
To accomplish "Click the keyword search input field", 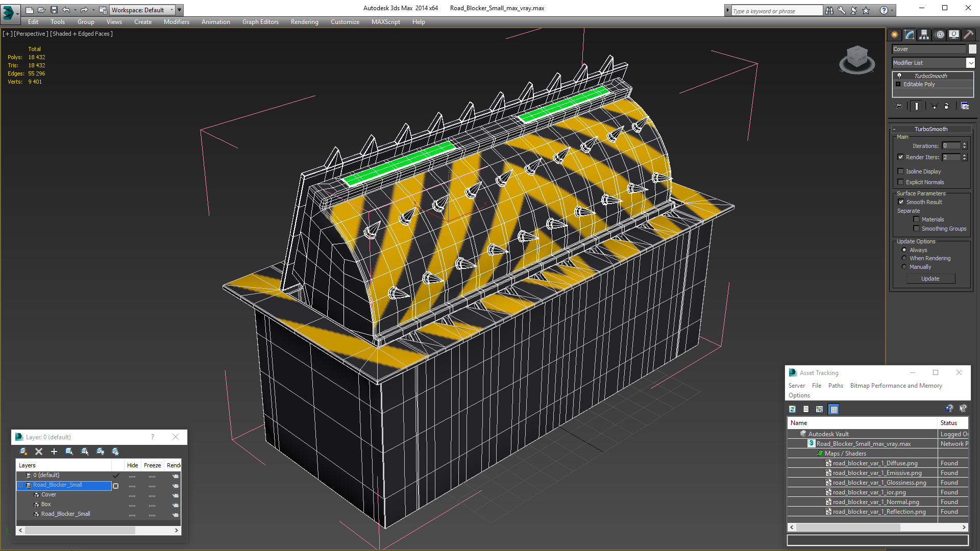I will pos(776,11).
